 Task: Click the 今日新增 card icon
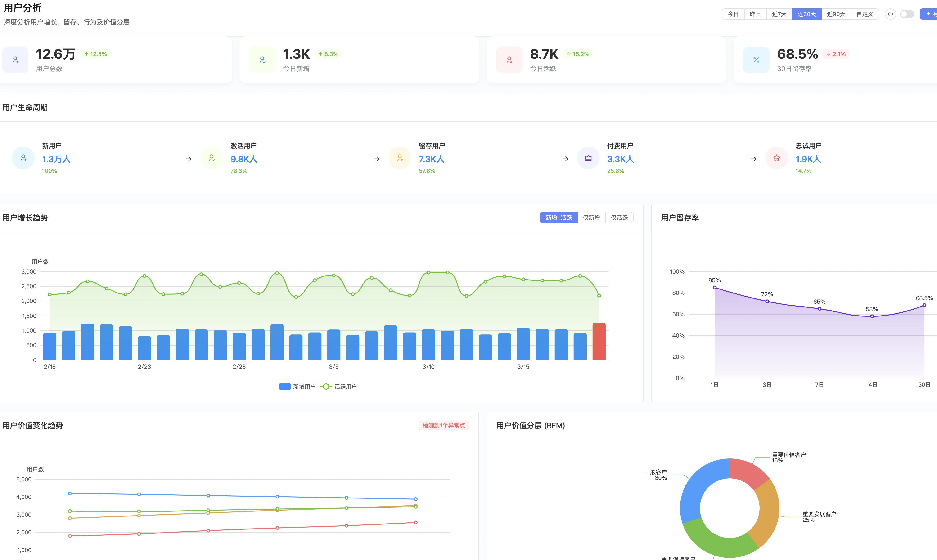point(262,60)
